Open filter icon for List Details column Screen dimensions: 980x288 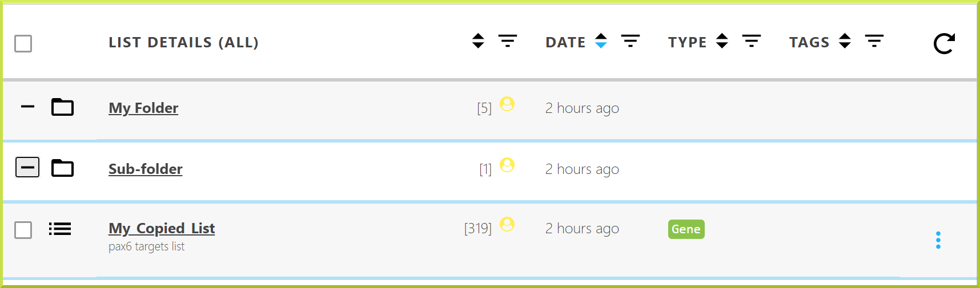pos(508,40)
